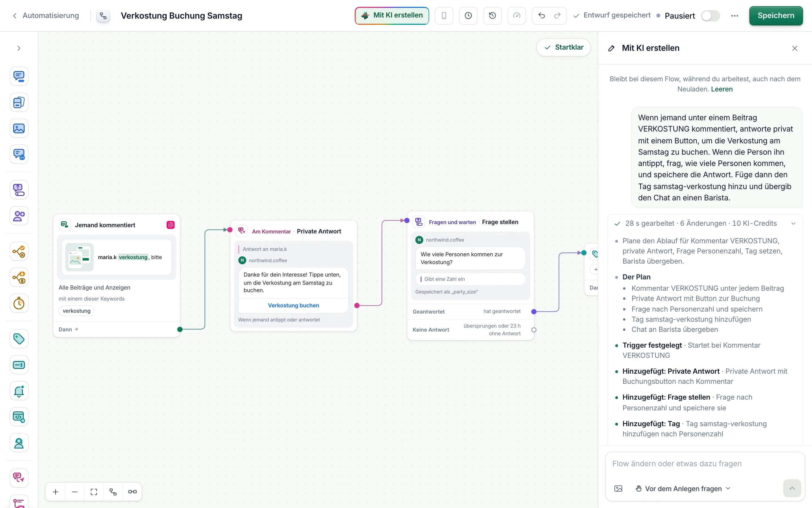Click 'Gespeichert als „party_size“' text
The image size is (812, 508).
click(446, 292)
